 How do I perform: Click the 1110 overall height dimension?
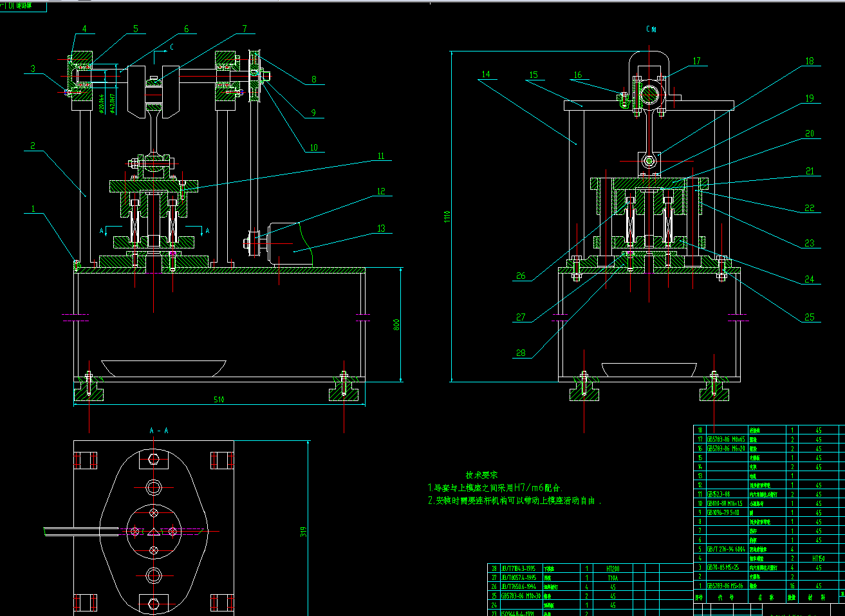point(447,216)
